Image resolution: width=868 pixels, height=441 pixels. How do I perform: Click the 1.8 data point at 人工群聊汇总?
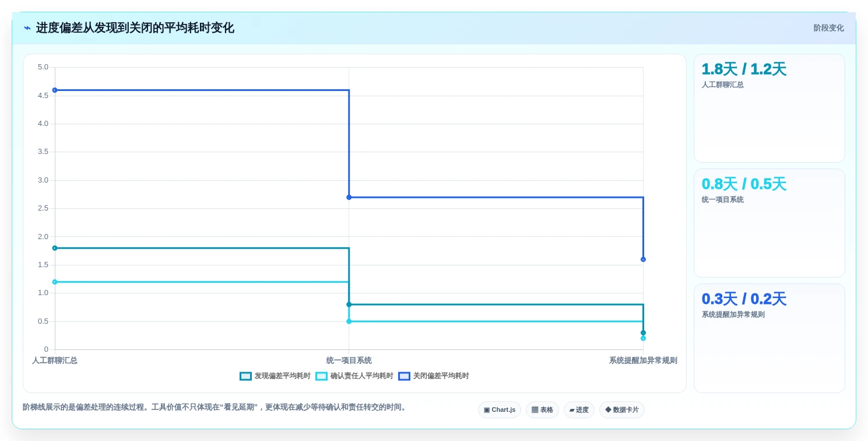click(55, 248)
